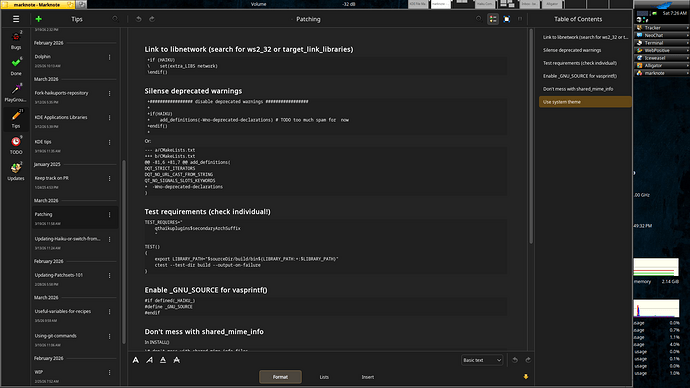
Task: Open options menu for KDE tips note
Action: 110,143
